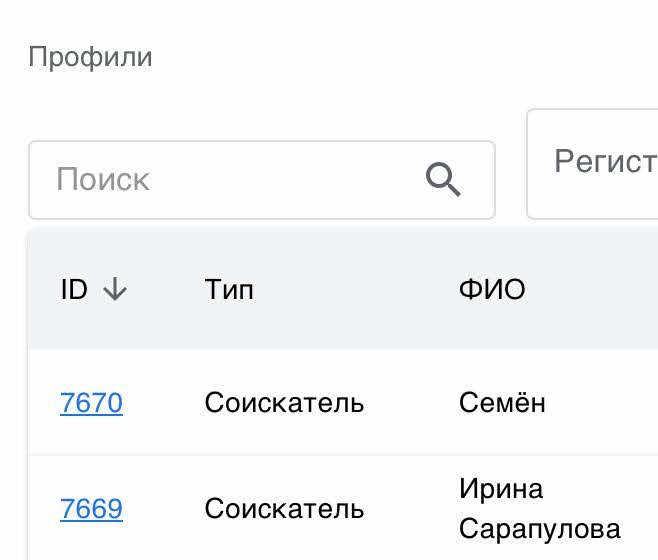
Task: Open the Регист… dropdown filter
Action: pos(600,162)
